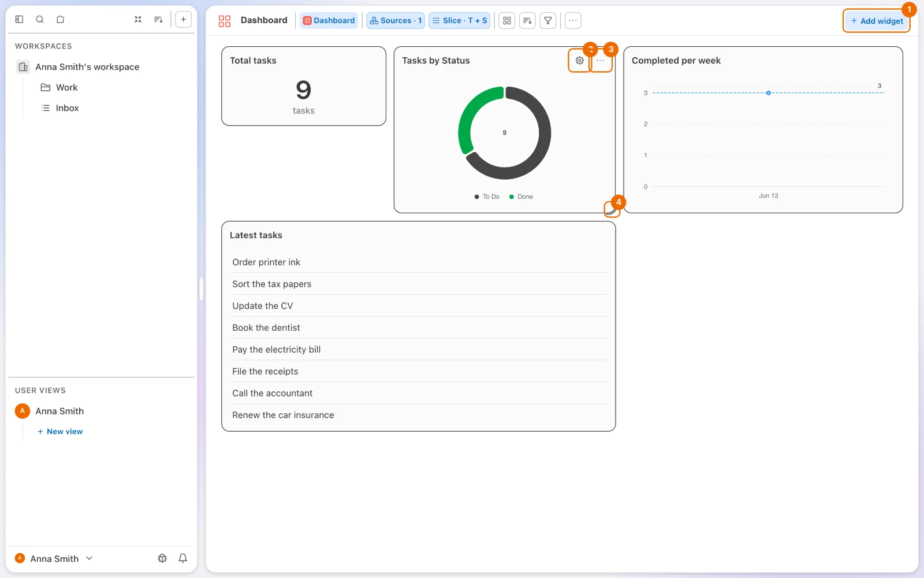Open sort settings in dashboard toolbar
The image size is (924, 578).
click(x=527, y=21)
